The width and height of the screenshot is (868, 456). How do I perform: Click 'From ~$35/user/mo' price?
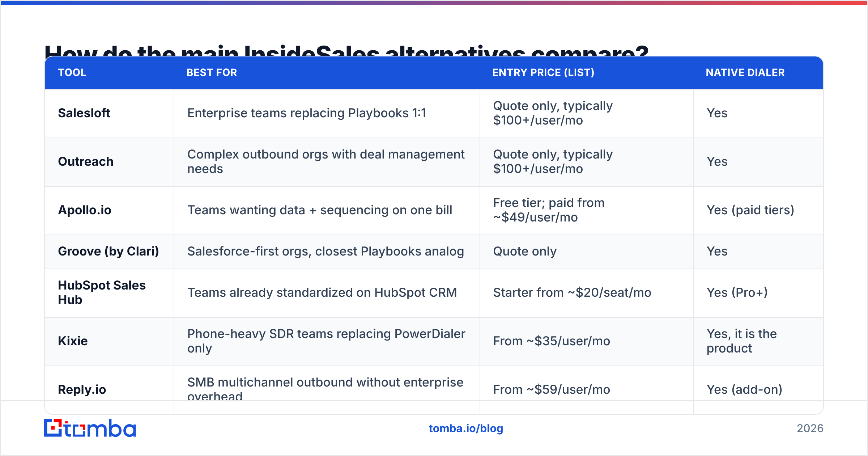552,341
